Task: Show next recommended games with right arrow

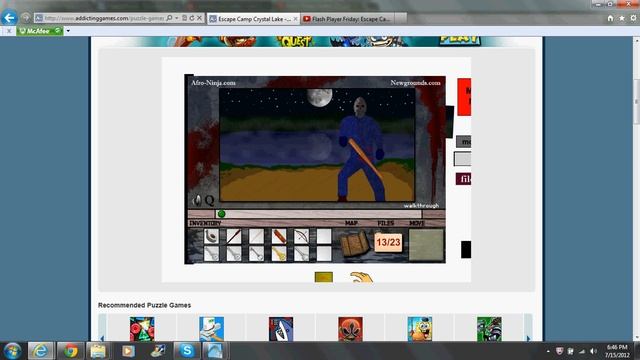Action: click(x=528, y=337)
